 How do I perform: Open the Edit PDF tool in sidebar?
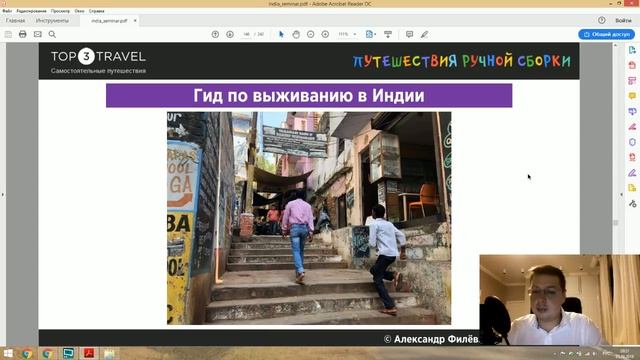tap(632, 80)
